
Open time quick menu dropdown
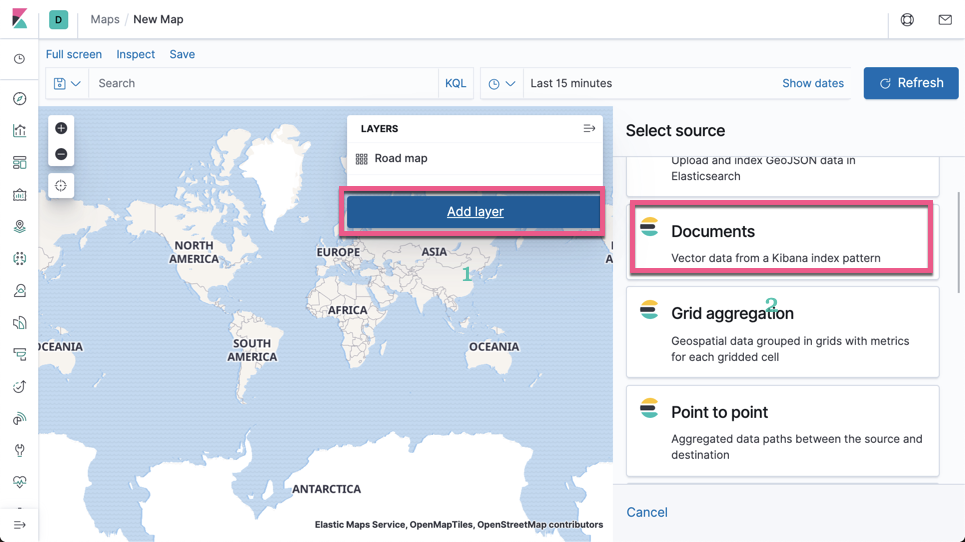(502, 83)
